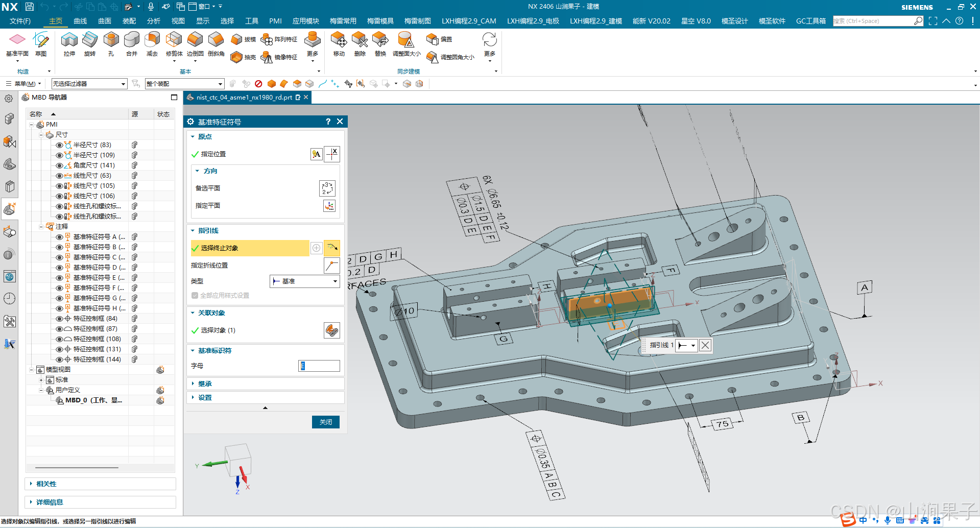The height and width of the screenshot is (528, 980).
Task: Select the 镜像特征 mirror feature tool
Action: (279, 57)
